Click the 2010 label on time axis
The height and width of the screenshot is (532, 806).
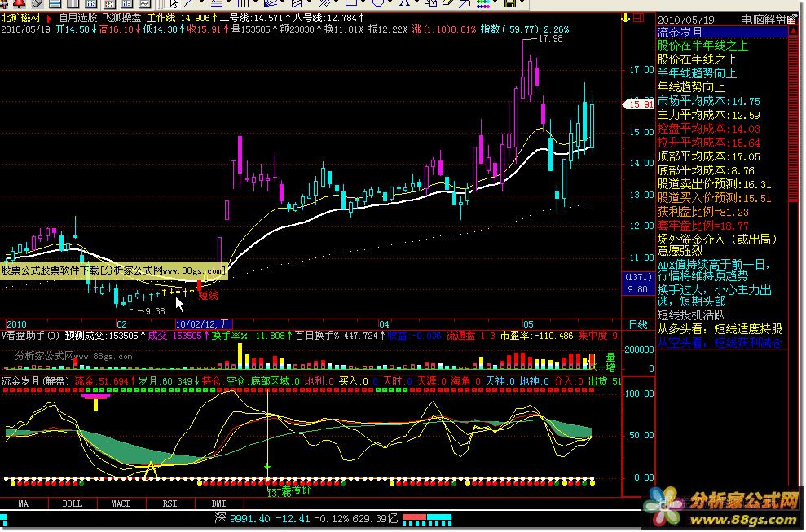[16, 324]
